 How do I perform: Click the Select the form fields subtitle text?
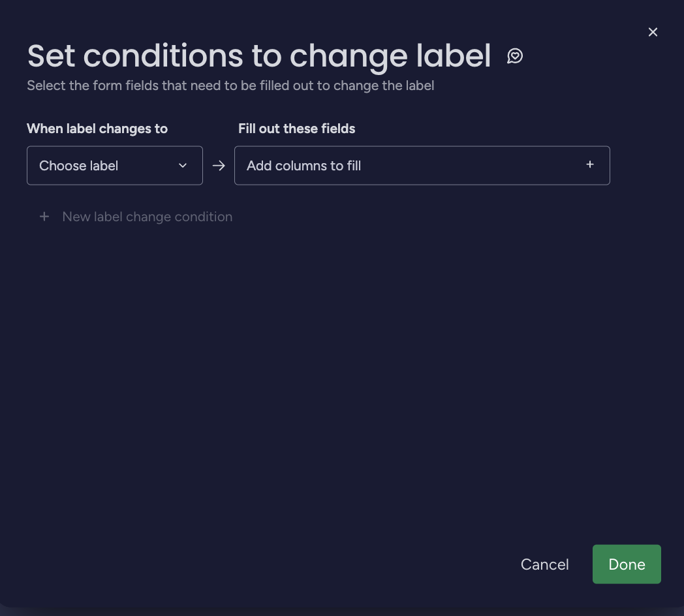click(230, 85)
